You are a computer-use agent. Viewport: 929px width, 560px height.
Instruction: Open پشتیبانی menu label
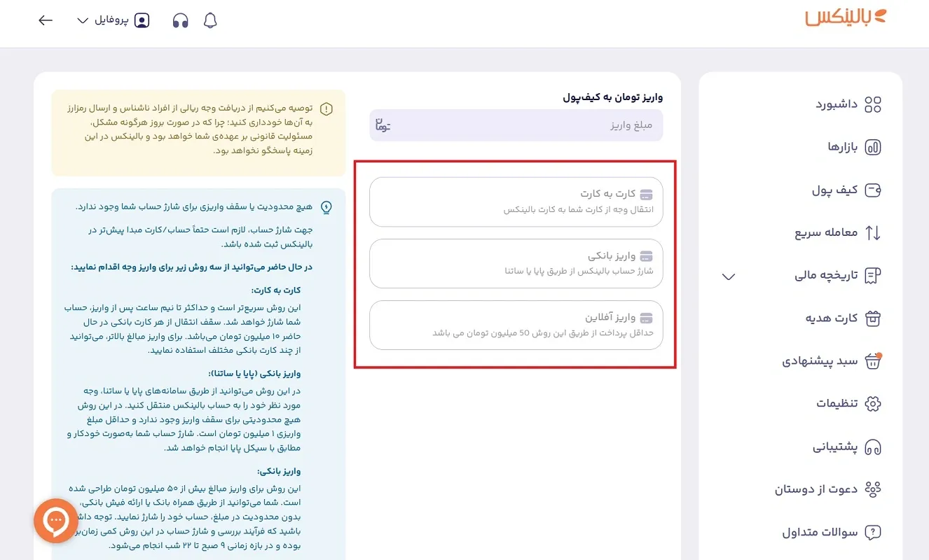coord(835,447)
